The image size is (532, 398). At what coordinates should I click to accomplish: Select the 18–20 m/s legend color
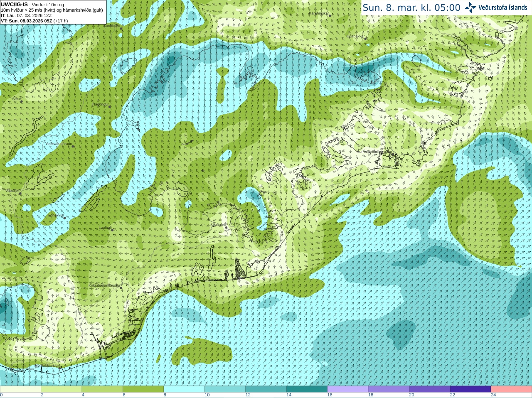point(389,389)
